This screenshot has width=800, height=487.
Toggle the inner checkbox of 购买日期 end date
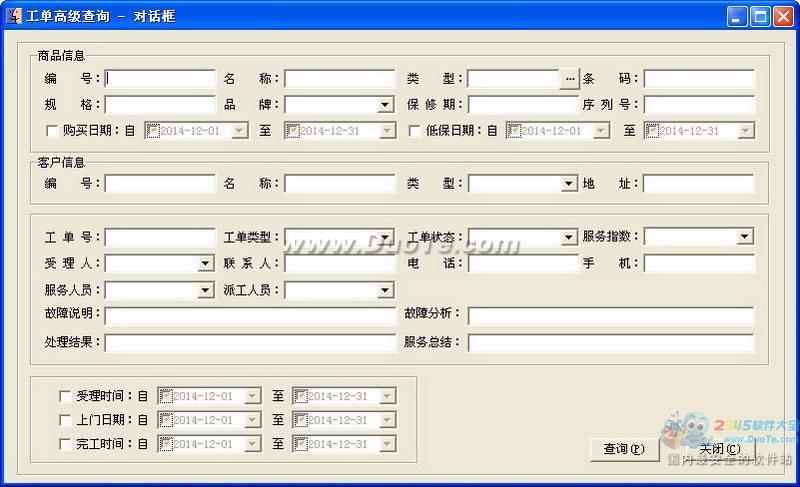(292, 131)
